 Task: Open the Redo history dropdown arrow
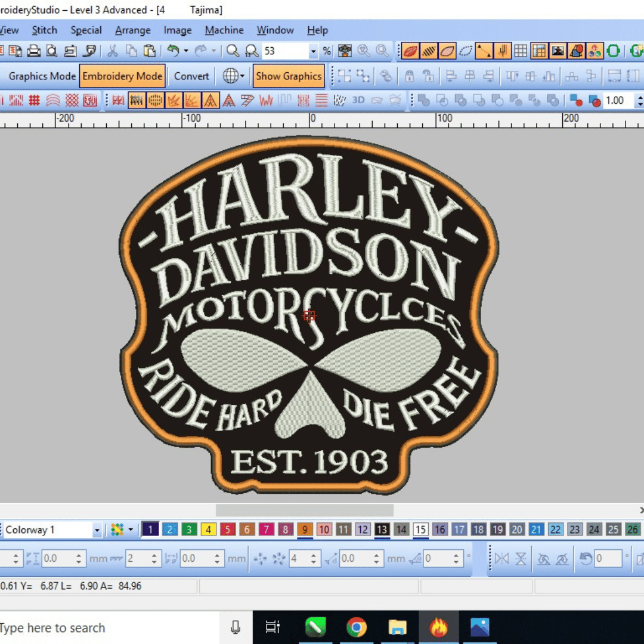pyautogui.click(x=214, y=51)
